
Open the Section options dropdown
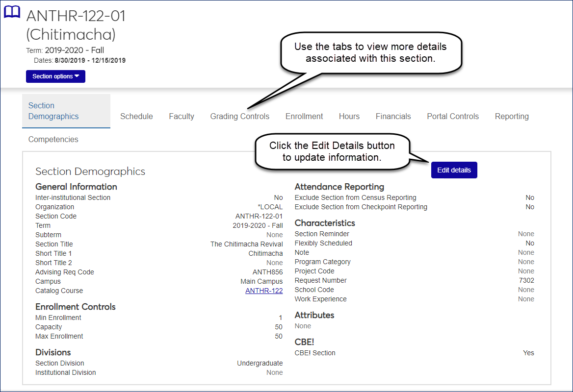55,76
